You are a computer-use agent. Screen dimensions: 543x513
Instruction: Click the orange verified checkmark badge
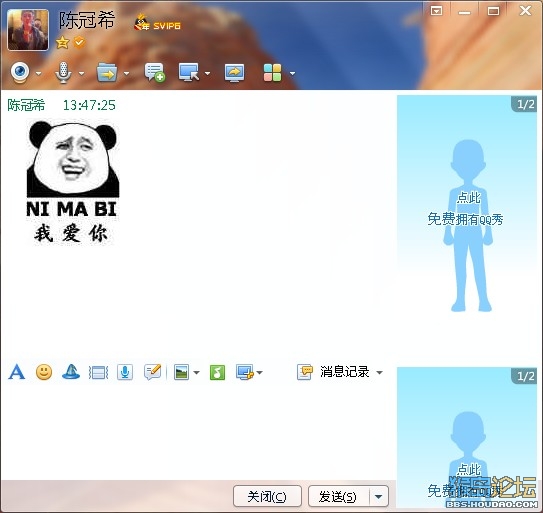point(79,42)
